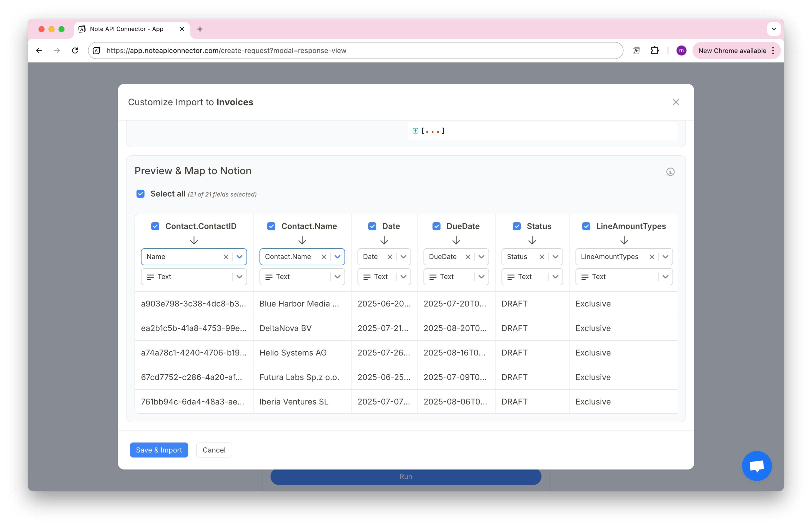Click the '2025-07-07...' date cell

coord(384,401)
